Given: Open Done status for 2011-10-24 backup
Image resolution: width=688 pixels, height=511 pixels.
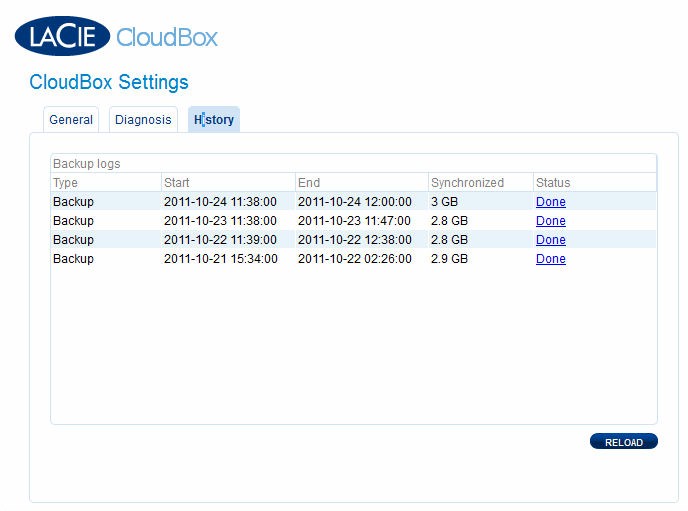Looking at the screenshot, I should [x=551, y=202].
